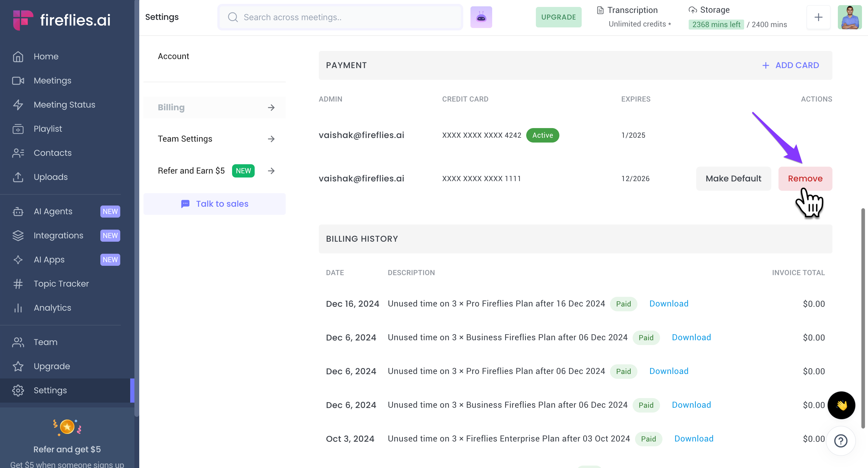
Task: Click the Fred bot assistant icon
Action: tap(481, 17)
